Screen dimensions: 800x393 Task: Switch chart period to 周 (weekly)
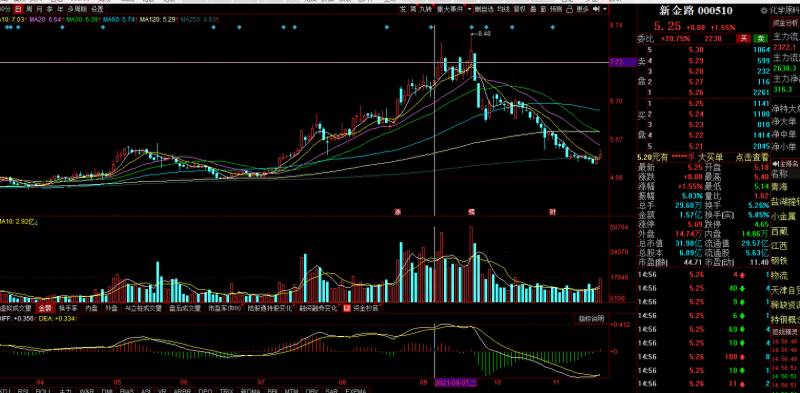tap(29, 9)
